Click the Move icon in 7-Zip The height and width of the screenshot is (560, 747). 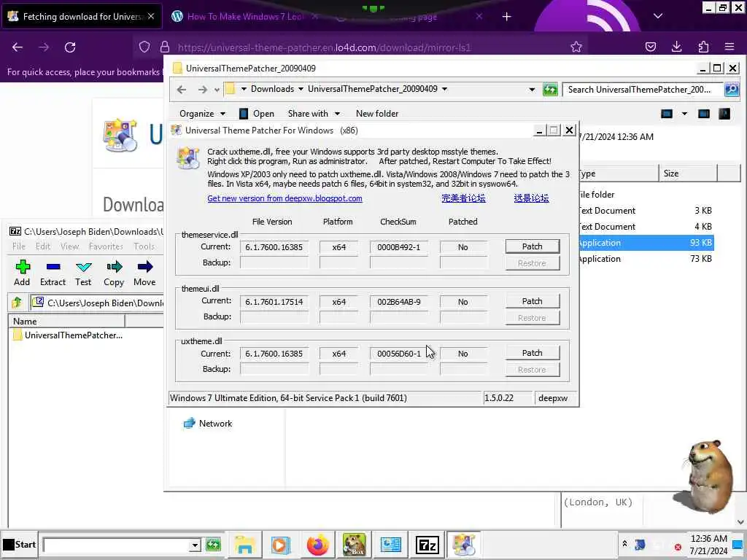pos(145,273)
